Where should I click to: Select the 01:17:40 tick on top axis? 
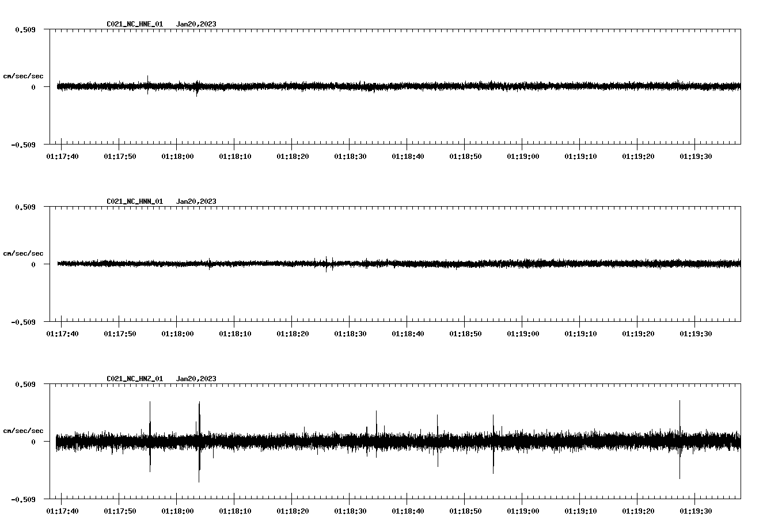pyautogui.click(x=62, y=155)
